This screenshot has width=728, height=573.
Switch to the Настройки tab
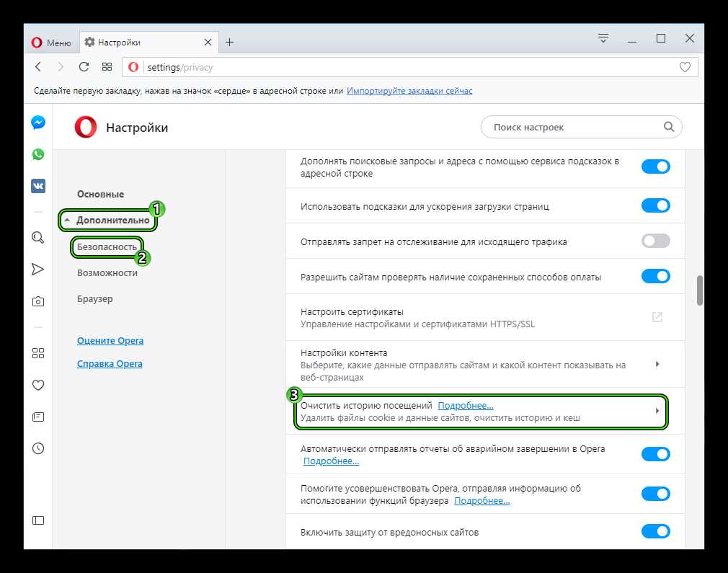coord(148,43)
